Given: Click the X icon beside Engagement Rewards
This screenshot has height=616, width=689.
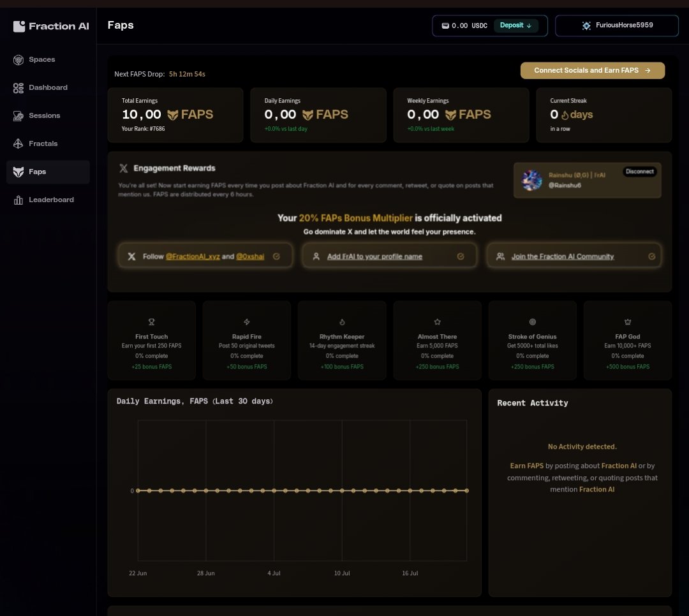Looking at the screenshot, I should [125, 168].
